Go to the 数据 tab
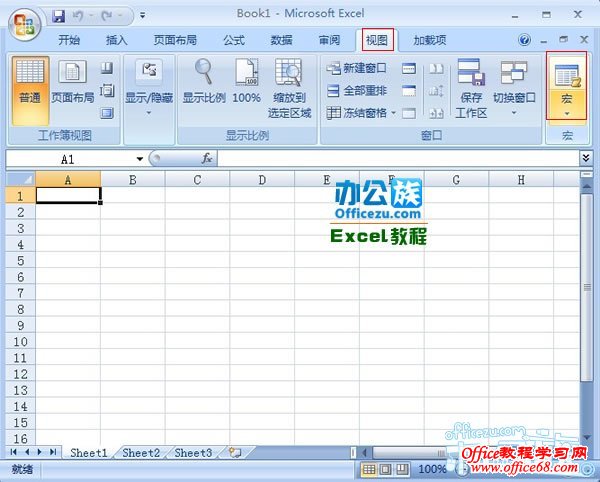The width and height of the screenshot is (600, 482). [281, 40]
